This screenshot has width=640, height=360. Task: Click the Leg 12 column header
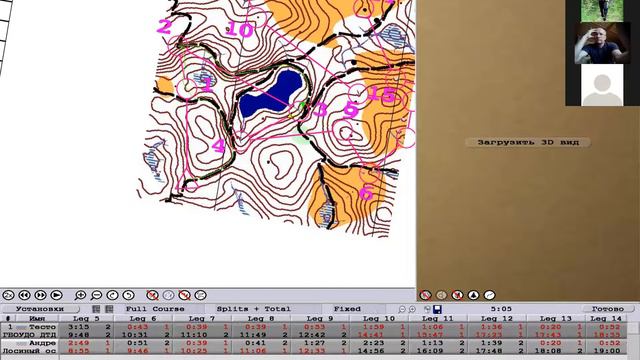click(x=497, y=318)
